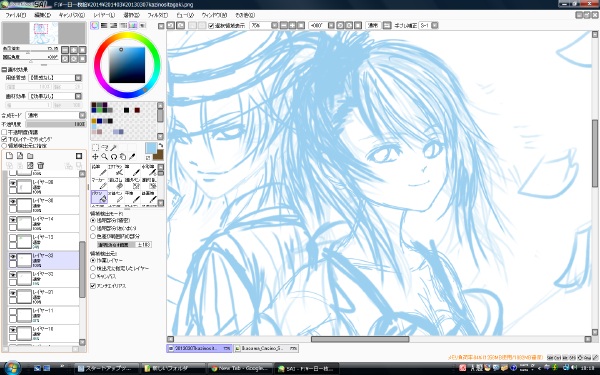Screen dimensions: 600x375
Task: Open ウィンドウ(W) menu
Action: tap(214, 15)
